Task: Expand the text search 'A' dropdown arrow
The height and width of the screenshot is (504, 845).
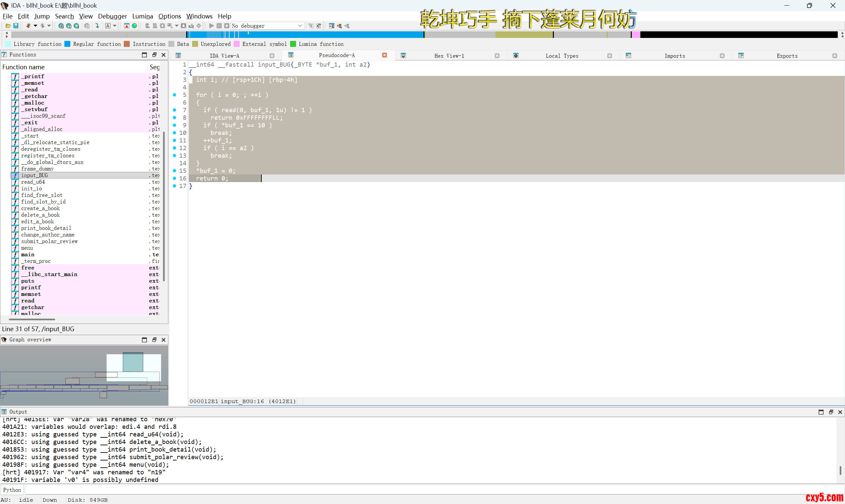Action: pos(115,26)
